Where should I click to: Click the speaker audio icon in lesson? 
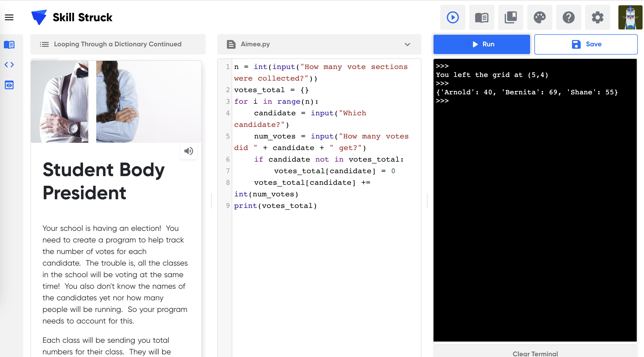click(189, 151)
